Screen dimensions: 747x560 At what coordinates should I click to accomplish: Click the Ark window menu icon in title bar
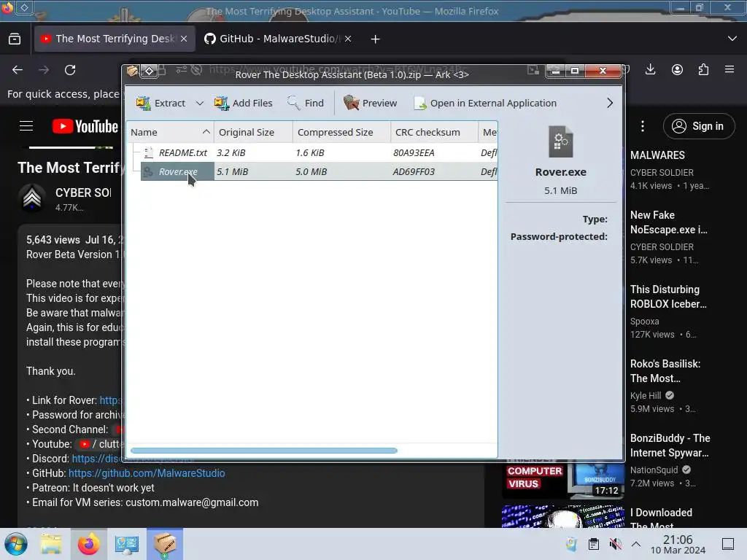click(133, 71)
